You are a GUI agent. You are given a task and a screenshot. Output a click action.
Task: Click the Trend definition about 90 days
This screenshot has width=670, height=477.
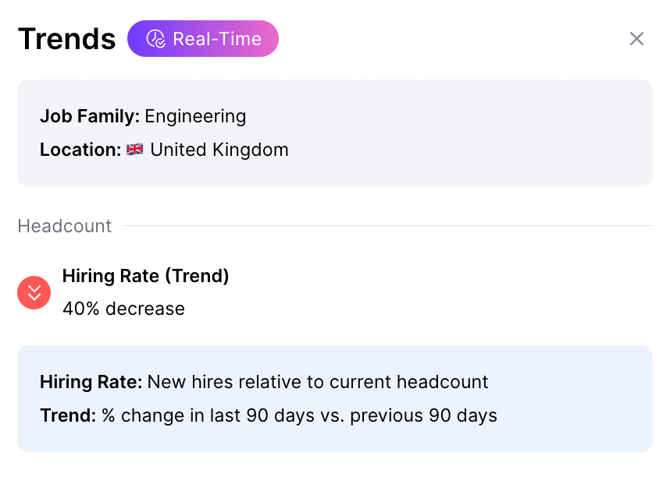coord(269,415)
